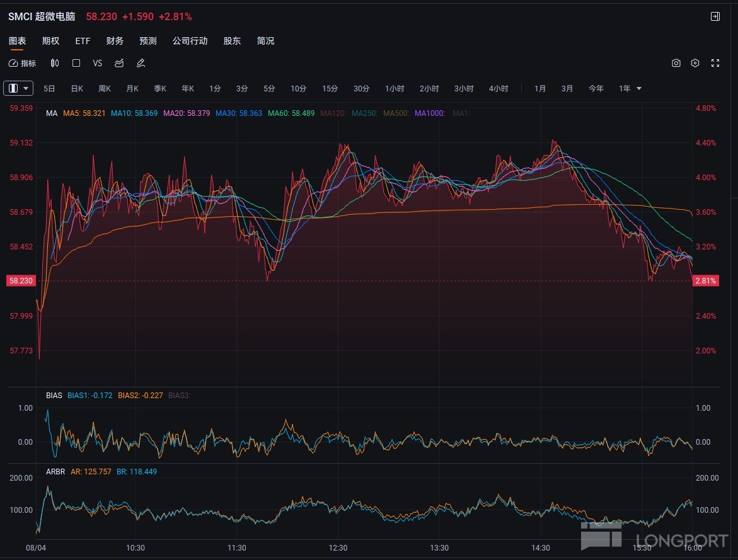Toggle the dimmed BIAS3 indicator line
This screenshot has width=738, height=560.
tap(180, 396)
